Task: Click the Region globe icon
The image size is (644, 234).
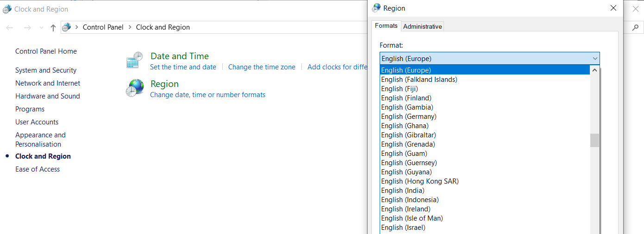Action: [135, 88]
